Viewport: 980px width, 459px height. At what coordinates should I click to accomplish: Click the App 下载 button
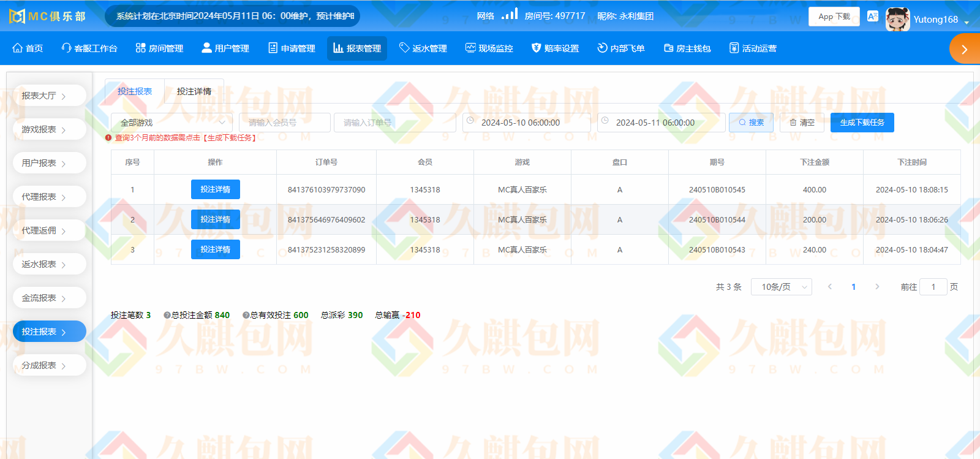click(x=834, y=17)
